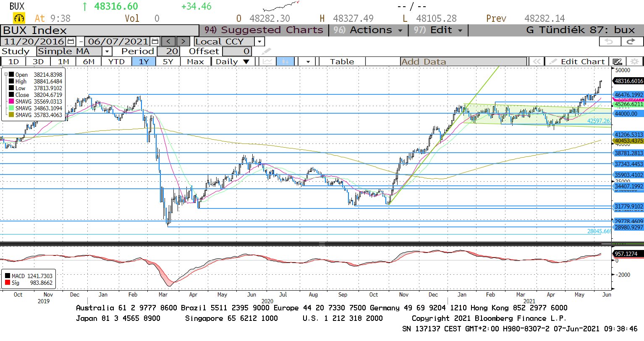Click the 46476.1992 level label

click(628, 95)
